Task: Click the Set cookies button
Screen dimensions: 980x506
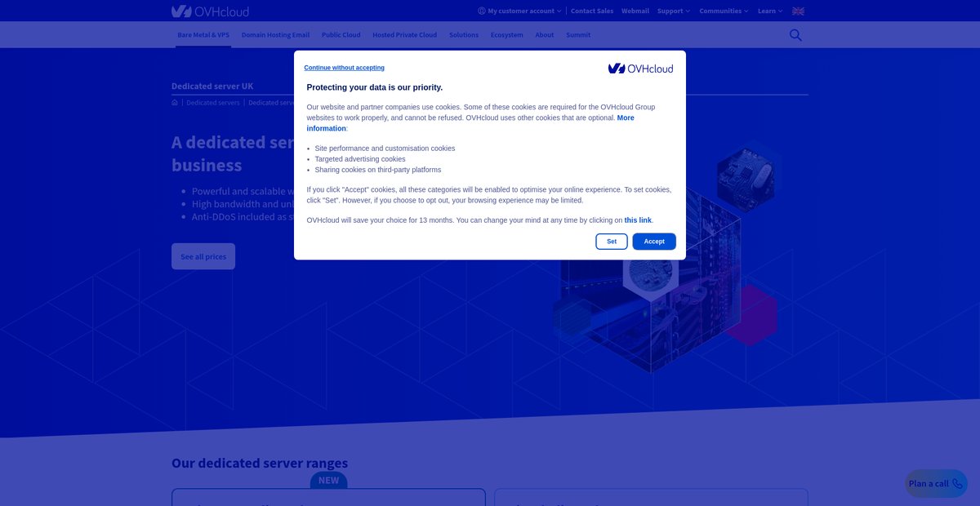Action: (612, 242)
